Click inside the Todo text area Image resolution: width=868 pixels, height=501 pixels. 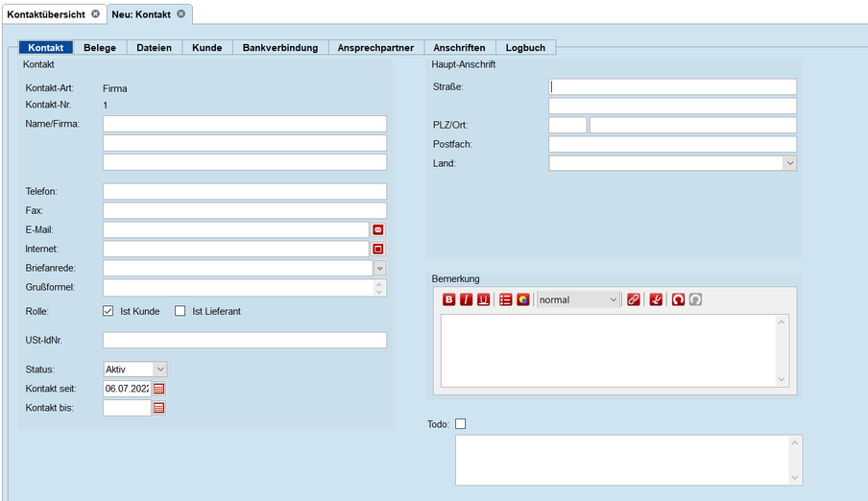(x=622, y=460)
